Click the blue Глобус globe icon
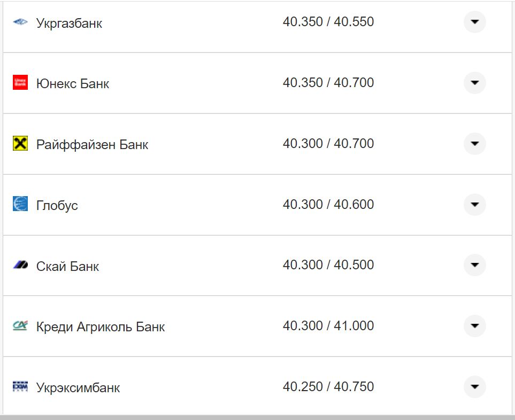 point(20,204)
